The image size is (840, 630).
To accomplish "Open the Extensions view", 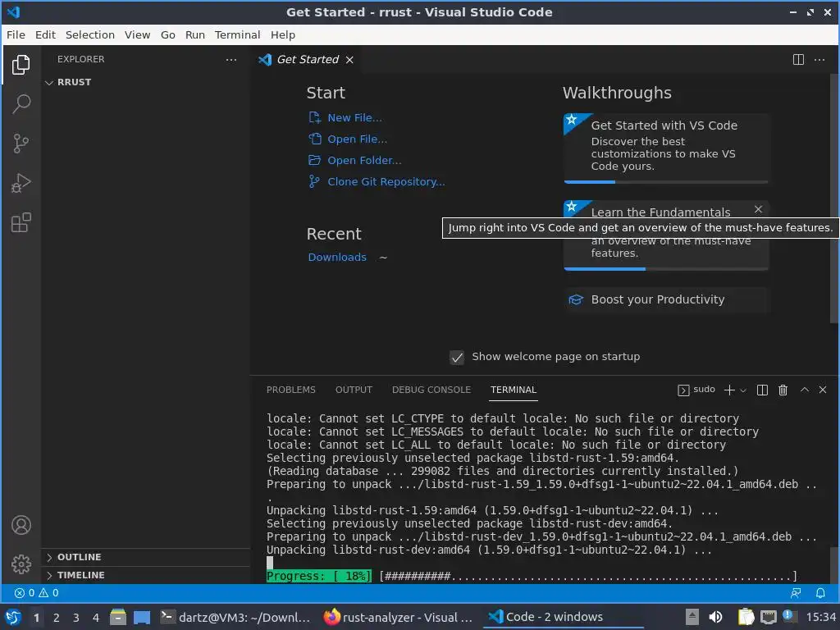I will [x=21, y=223].
